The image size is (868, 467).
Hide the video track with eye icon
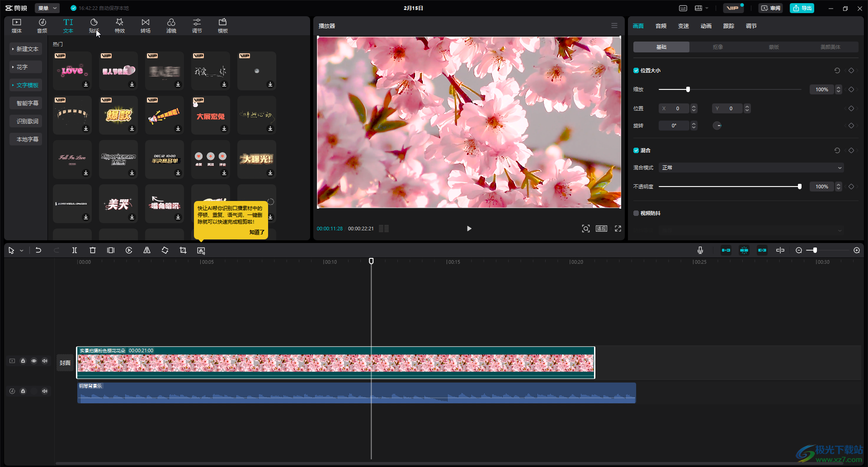[34, 361]
